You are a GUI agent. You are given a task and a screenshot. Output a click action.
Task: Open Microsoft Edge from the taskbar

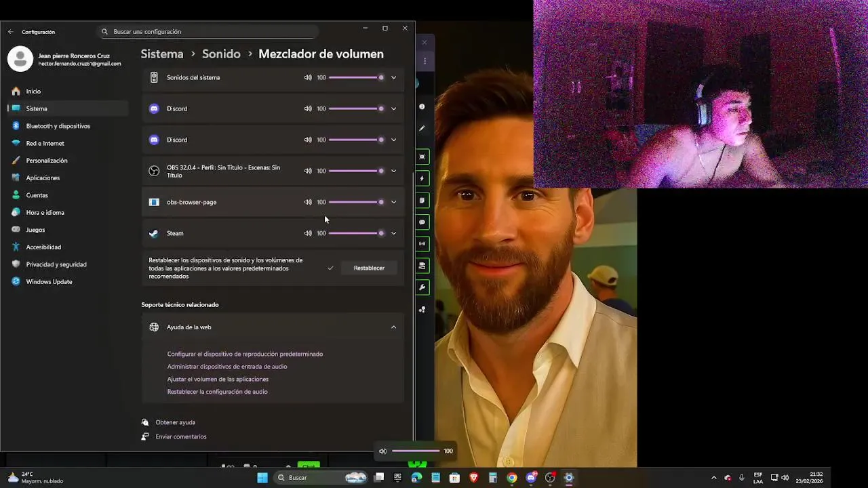pyautogui.click(x=416, y=478)
